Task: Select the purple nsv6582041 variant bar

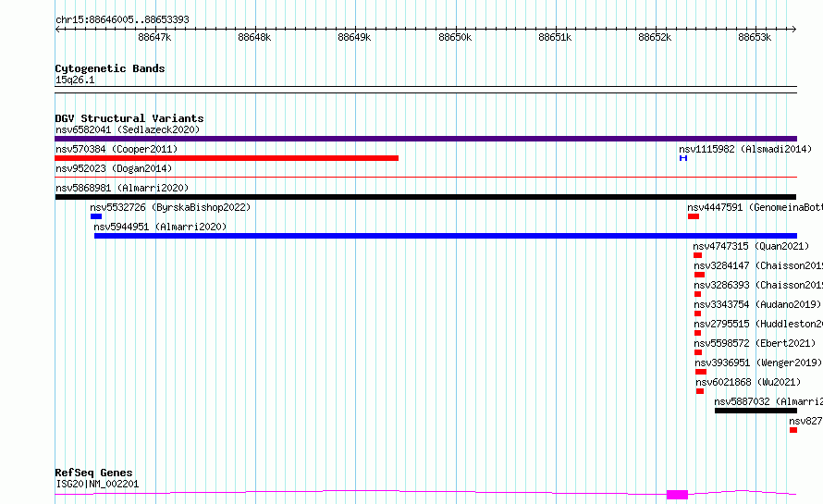Action: [425, 139]
